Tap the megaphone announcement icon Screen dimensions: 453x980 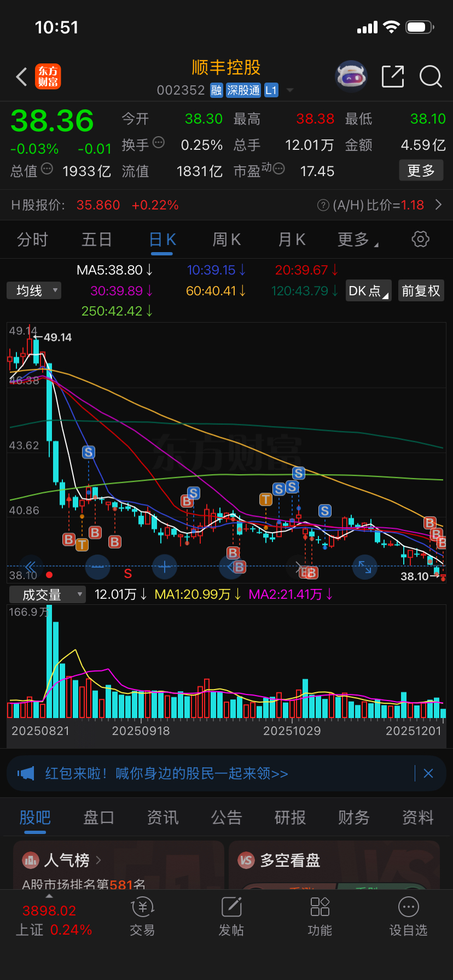(x=26, y=773)
